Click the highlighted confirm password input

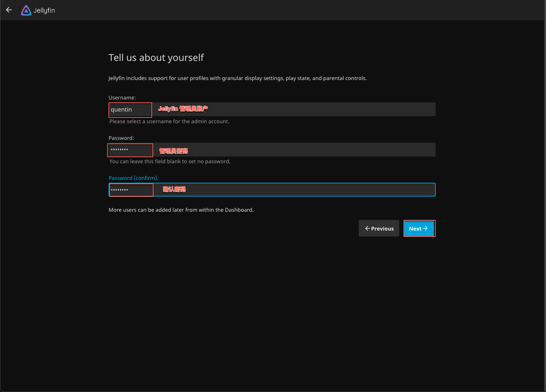pos(131,190)
